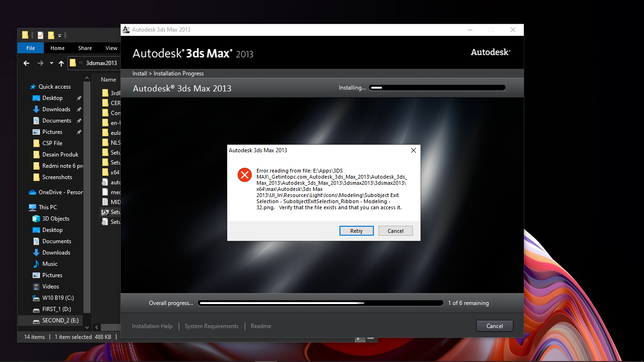Close the Autodesk error dialog
The width and height of the screenshot is (644, 362).
click(413, 150)
